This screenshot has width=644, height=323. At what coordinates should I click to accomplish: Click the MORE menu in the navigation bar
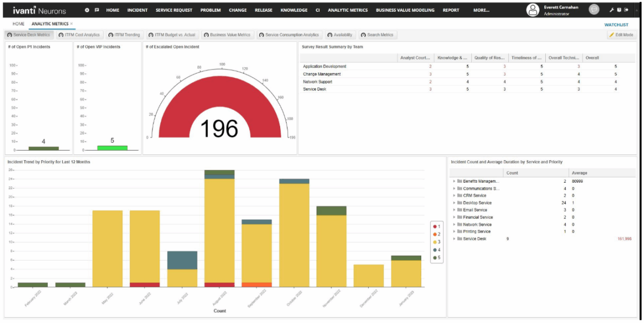pyautogui.click(x=481, y=10)
